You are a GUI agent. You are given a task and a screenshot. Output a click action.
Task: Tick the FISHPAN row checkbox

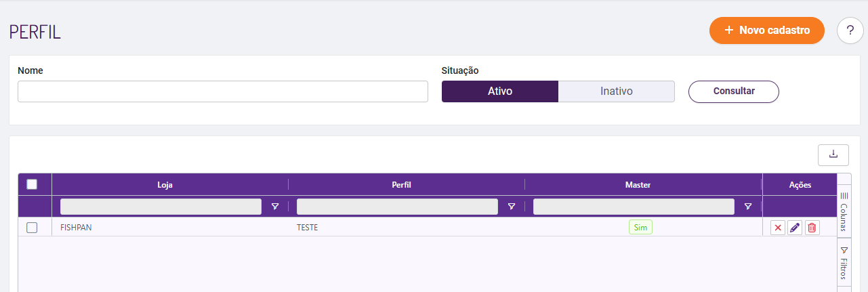click(x=32, y=228)
